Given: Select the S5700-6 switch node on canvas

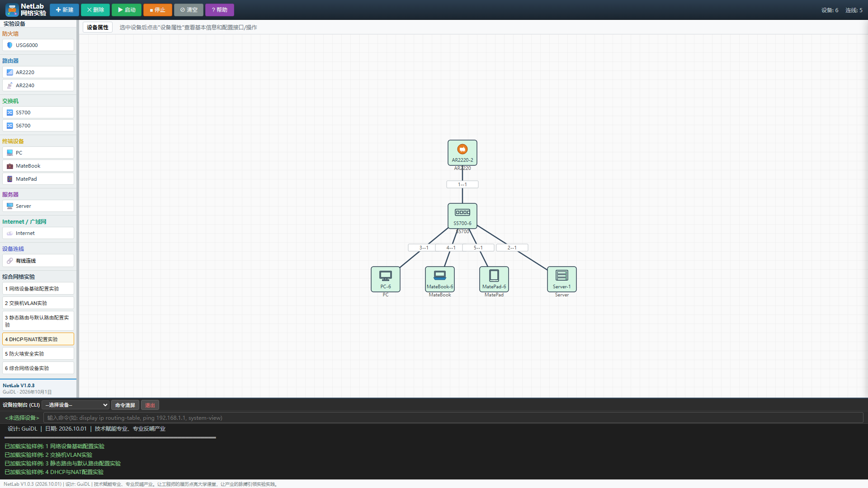Looking at the screenshot, I should (462, 216).
